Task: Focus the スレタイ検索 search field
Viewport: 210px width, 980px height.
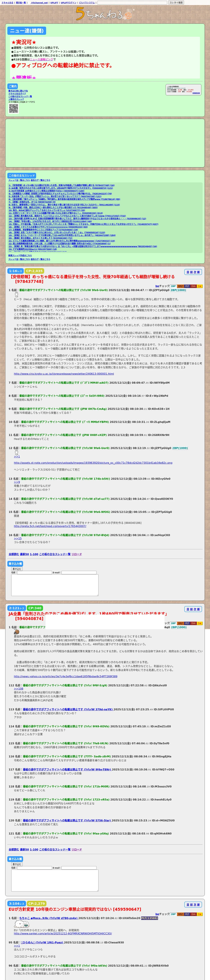Action: click(x=132, y=3)
